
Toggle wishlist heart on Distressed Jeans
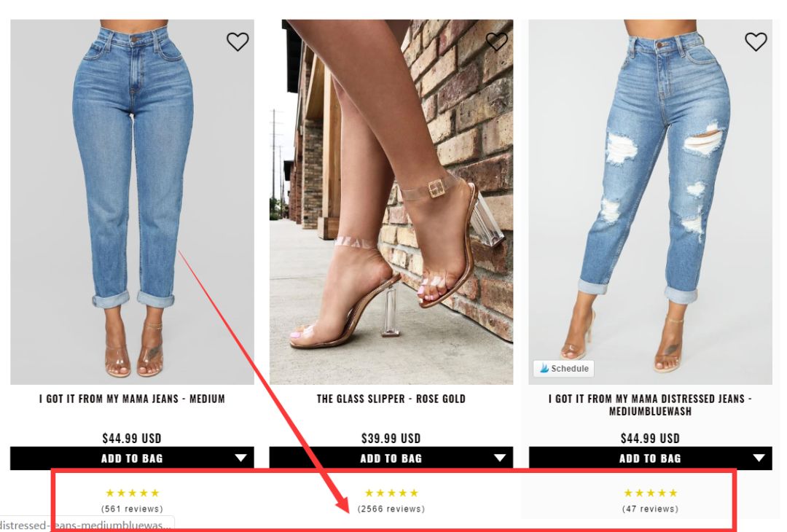[x=756, y=41]
